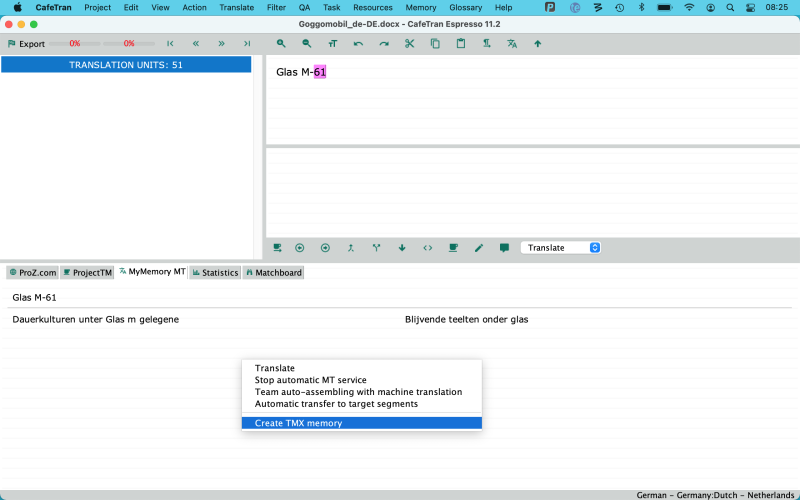Select Team auto-assembling with machine translation
The width and height of the screenshot is (800, 500).
[362, 392]
